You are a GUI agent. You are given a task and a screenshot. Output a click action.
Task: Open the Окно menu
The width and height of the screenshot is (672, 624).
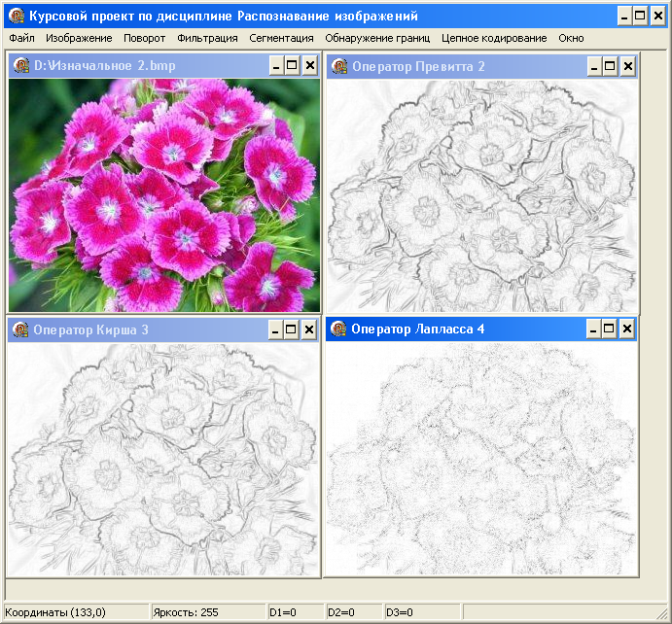pyautogui.click(x=571, y=38)
